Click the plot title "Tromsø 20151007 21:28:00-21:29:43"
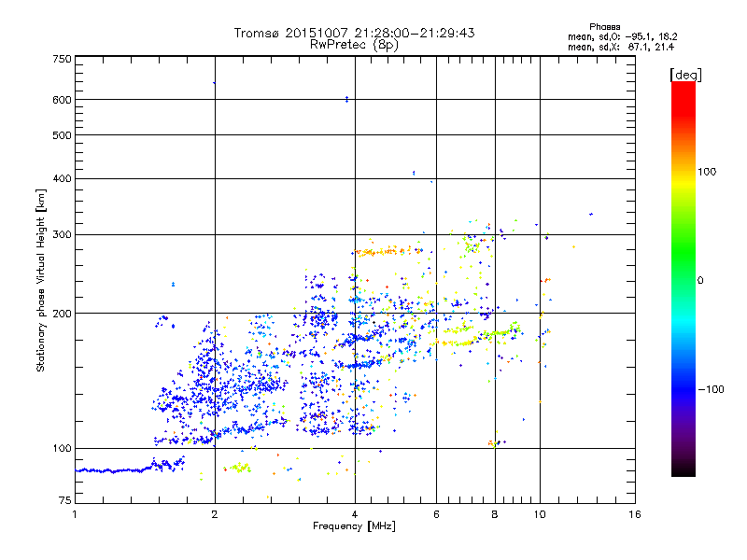Screen dimensions: 747x560 [x=354, y=33]
